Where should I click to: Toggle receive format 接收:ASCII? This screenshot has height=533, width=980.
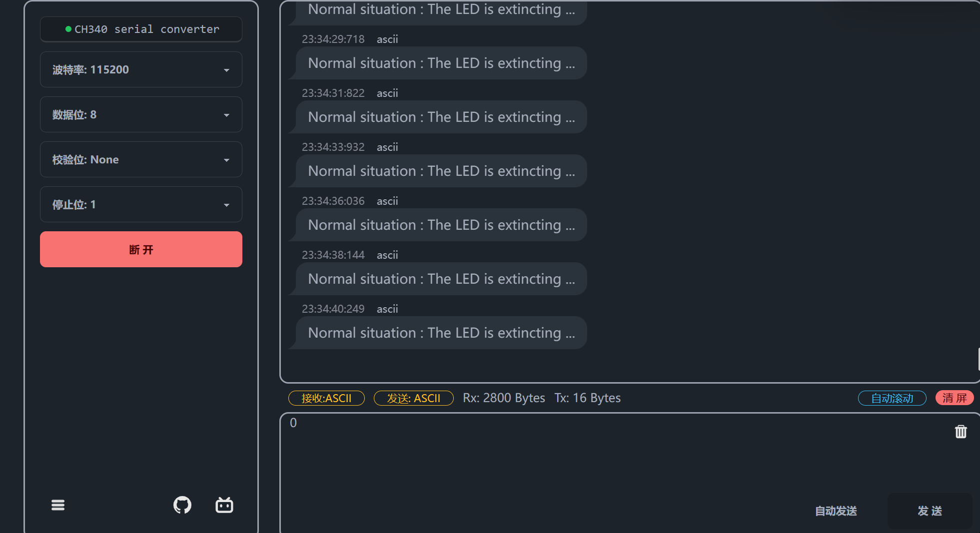point(326,398)
